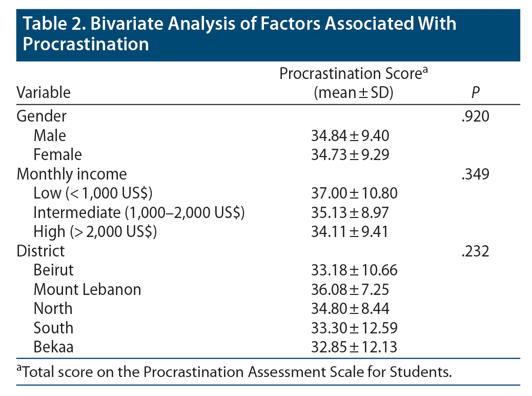Click the footnote about Procrastination Assessment Scale
532x396 pixels.
[234, 372]
